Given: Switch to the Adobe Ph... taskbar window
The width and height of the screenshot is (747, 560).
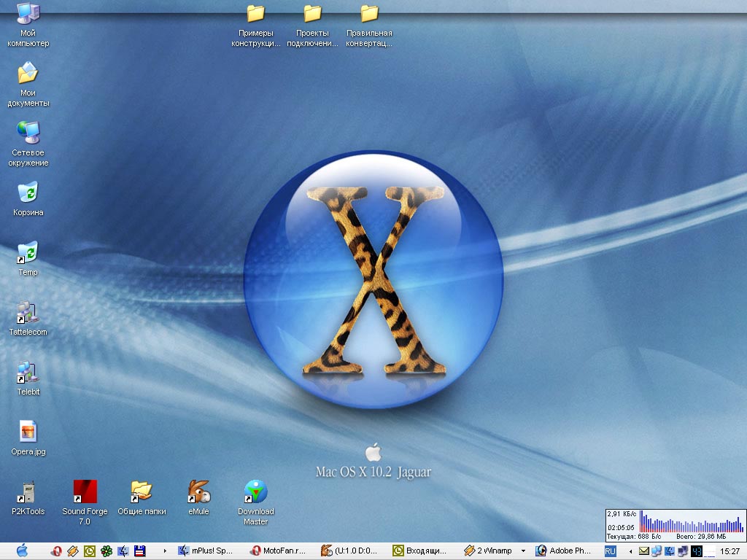Looking at the screenshot, I should point(564,551).
